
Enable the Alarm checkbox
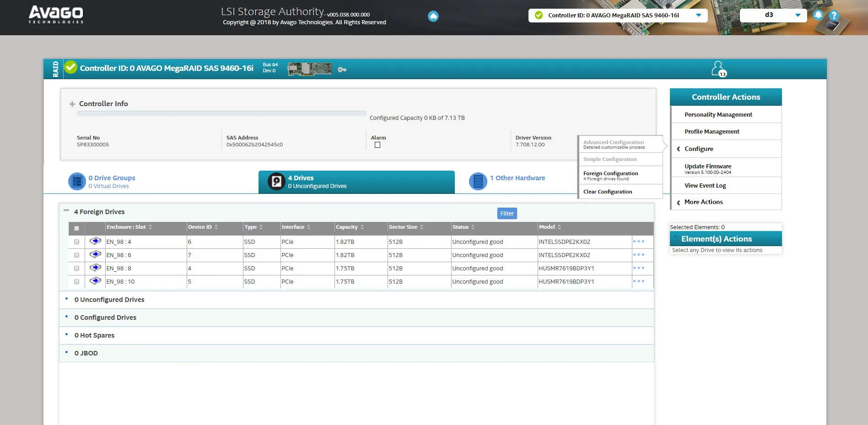[377, 145]
